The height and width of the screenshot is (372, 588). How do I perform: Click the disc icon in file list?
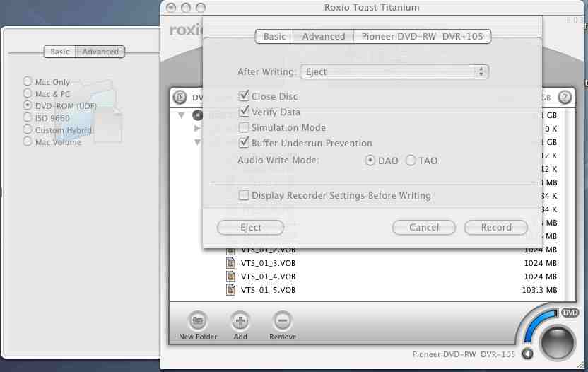point(198,115)
